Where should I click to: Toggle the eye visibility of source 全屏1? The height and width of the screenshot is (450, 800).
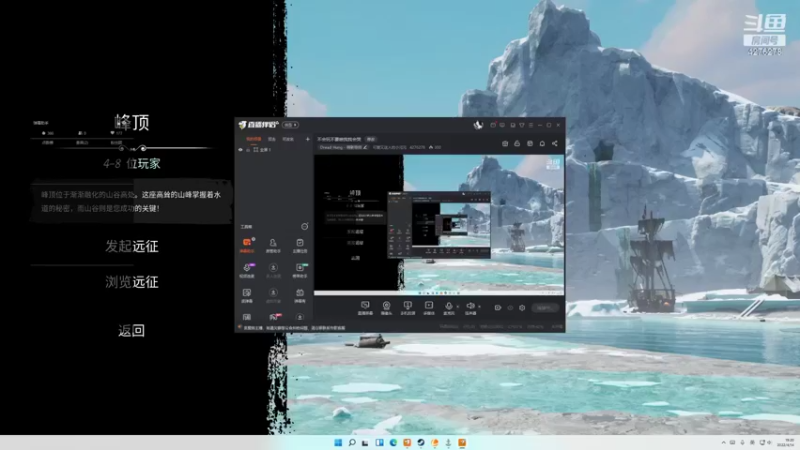[x=241, y=150]
